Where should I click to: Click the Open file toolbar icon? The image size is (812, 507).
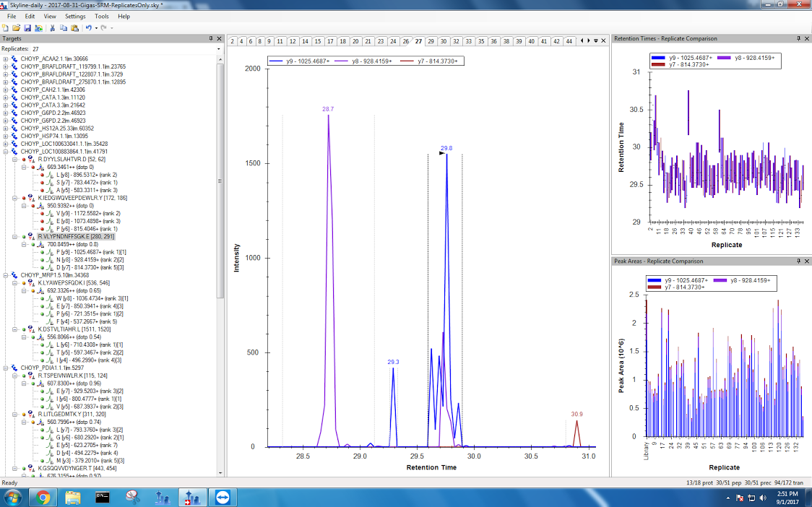[x=16, y=27]
